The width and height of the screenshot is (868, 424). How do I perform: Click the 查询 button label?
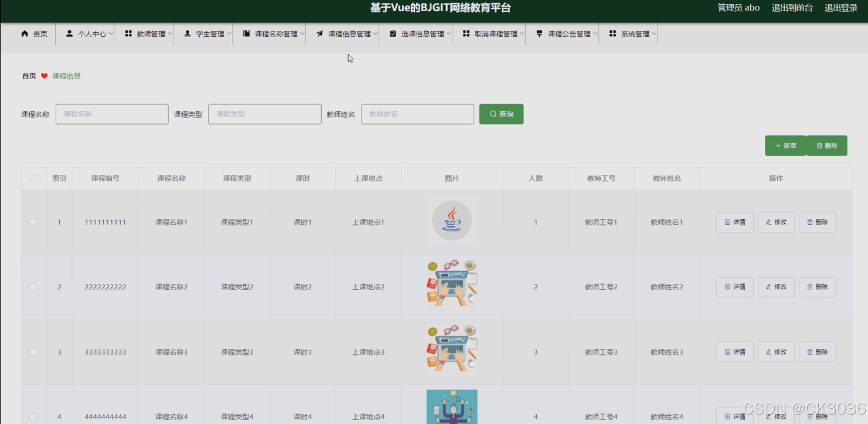(x=506, y=114)
